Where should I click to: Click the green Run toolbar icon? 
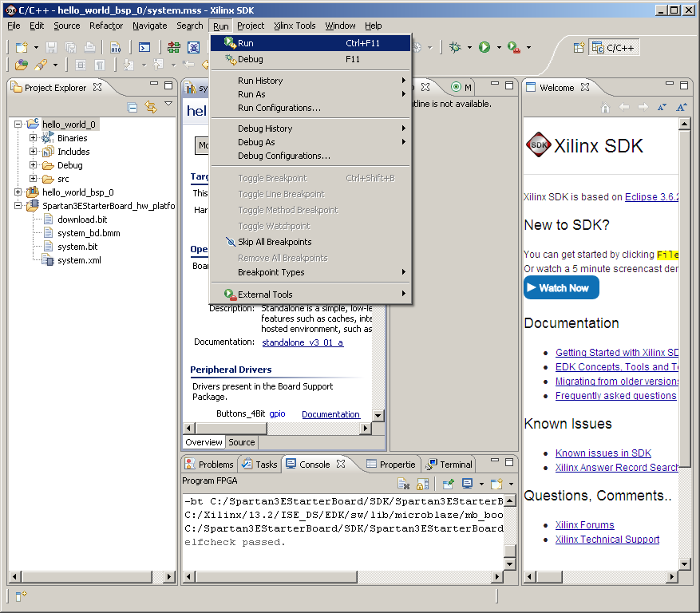(484, 48)
